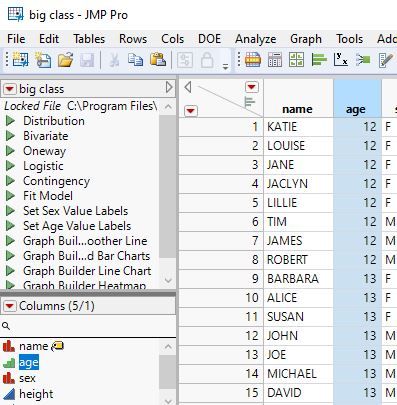Open the Analyze menu
The height and width of the screenshot is (405, 397).
[x=255, y=39]
